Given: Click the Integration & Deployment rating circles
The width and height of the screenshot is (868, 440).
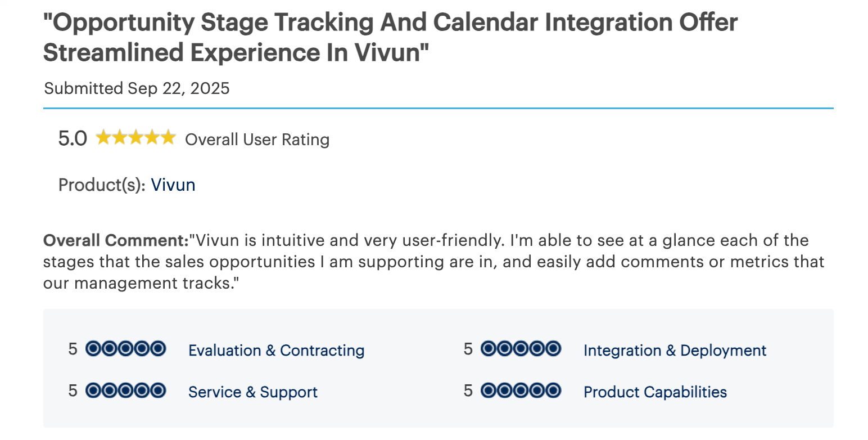Looking at the screenshot, I should 521,349.
